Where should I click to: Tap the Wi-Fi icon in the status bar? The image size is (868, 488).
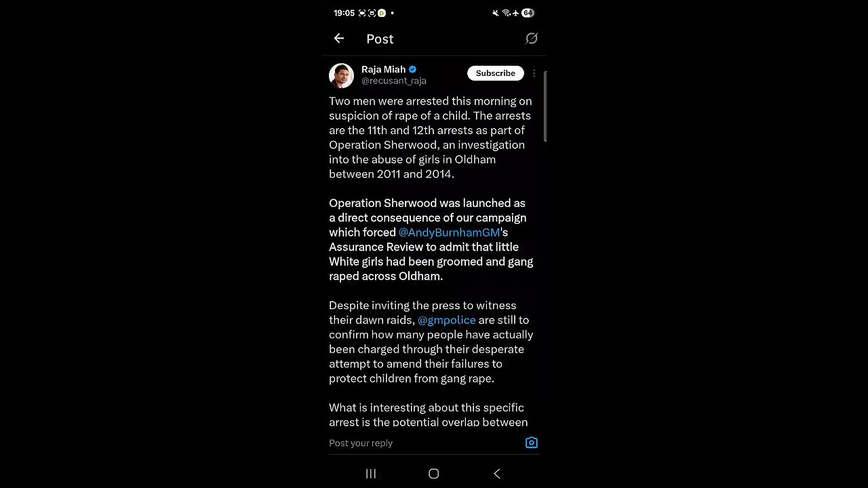click(506, 13)
